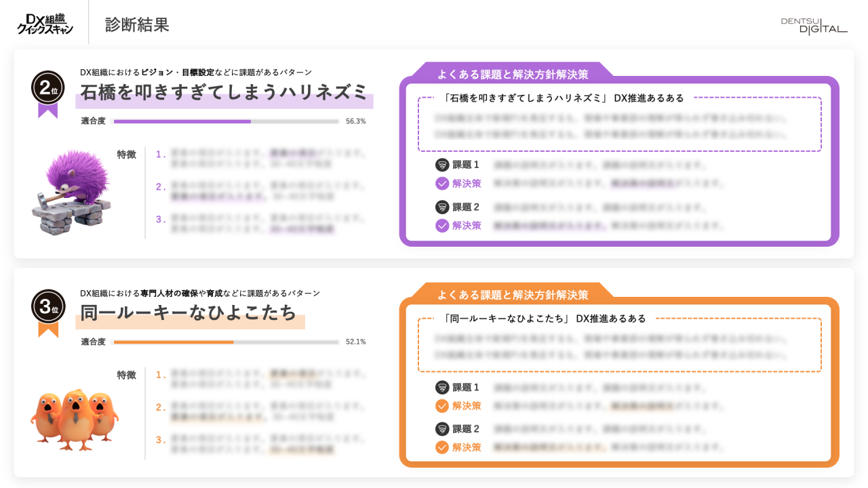Open the orange よくある課題と解決方針 tab
Screen dimensions: 868x488
tap(513, 294)
